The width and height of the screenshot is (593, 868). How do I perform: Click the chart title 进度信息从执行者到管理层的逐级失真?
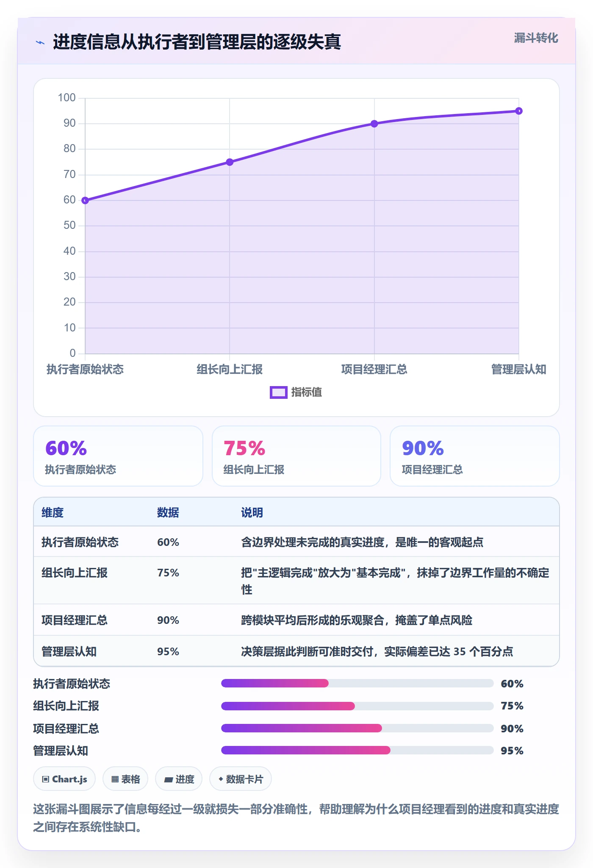point(197,42)
